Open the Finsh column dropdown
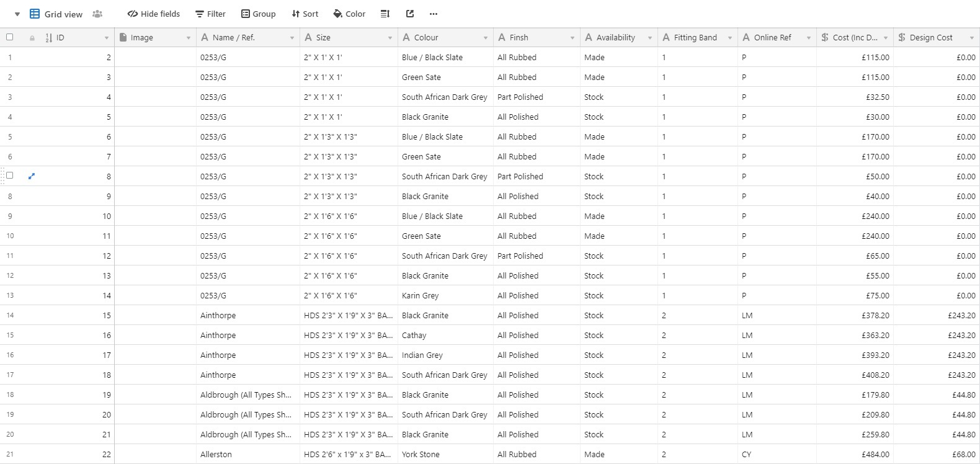The width and height of the screenshot is (980, 464). click(x=572, y=38)
